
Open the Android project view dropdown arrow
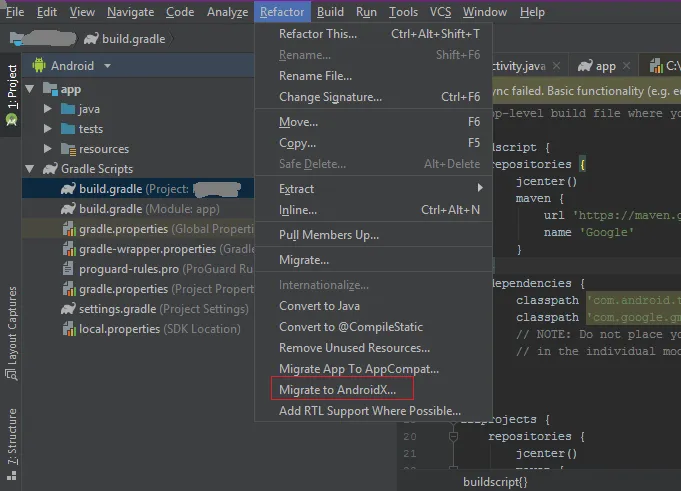coord(107,66)
